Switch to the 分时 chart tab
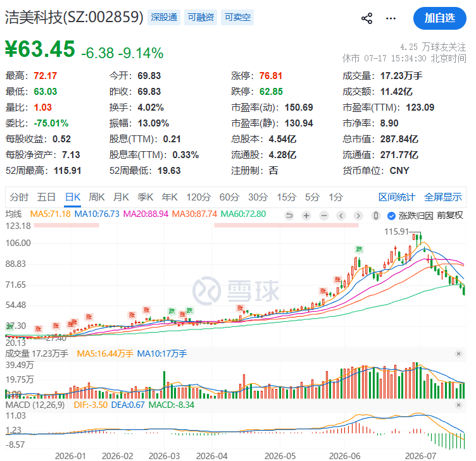Image resolution: width=476 pixels, height=461 pixels. tap(19, 197)
